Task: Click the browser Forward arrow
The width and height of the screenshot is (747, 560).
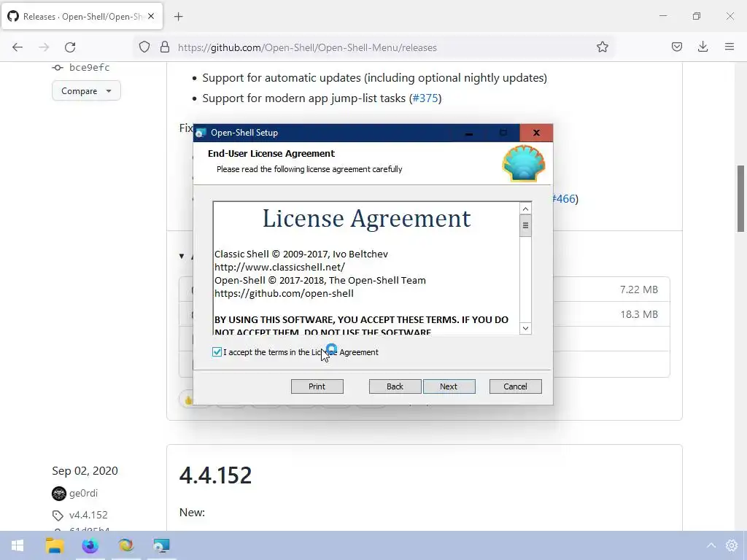Action: tap(44, 47)
